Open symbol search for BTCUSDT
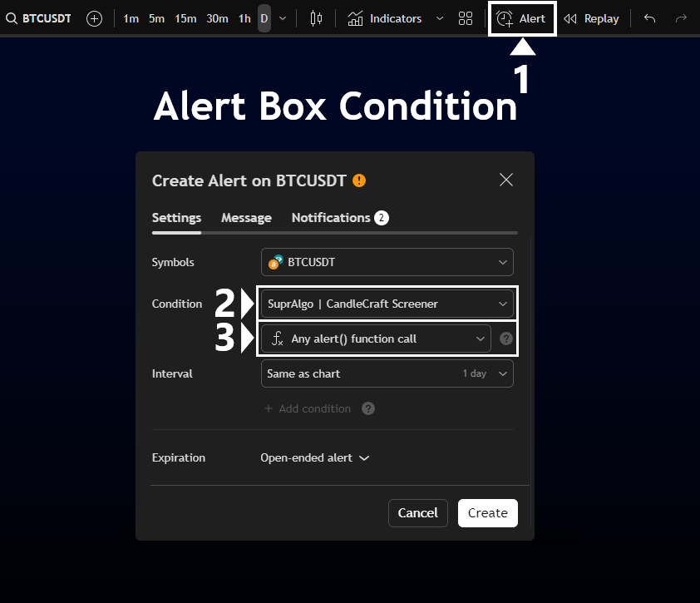700x603 pixels. click(x=38, y=18)
